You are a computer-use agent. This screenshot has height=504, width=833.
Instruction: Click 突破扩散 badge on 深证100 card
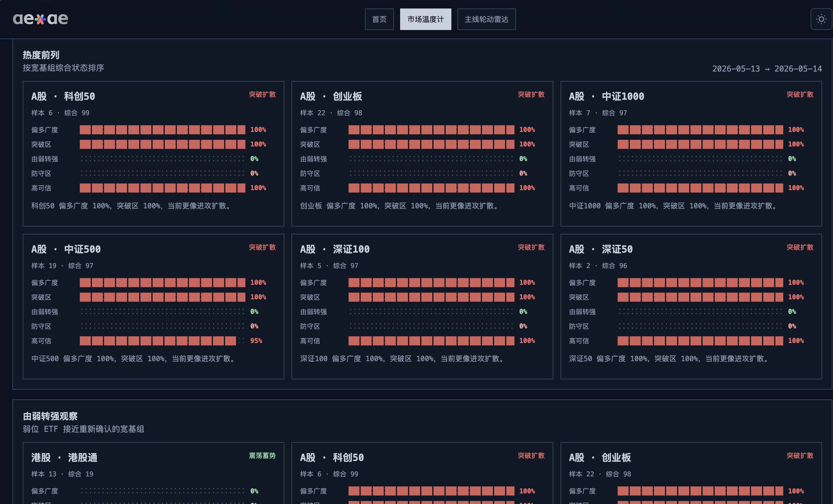click(x=531, y=247)
